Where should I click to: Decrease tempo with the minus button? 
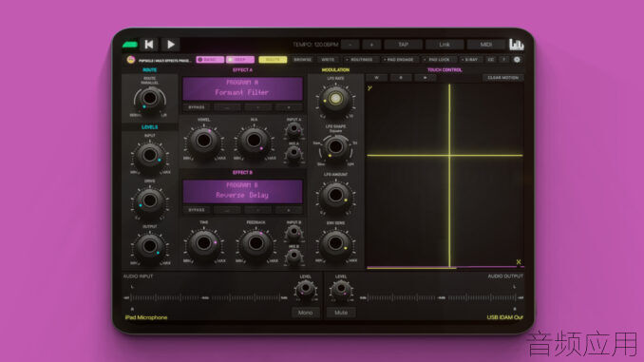pos(350,45)
